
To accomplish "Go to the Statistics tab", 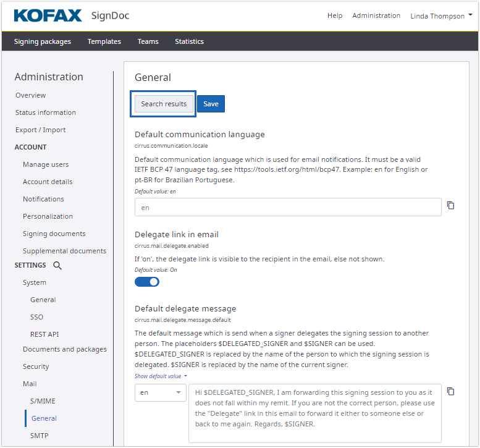I will [x=189, y=41].
